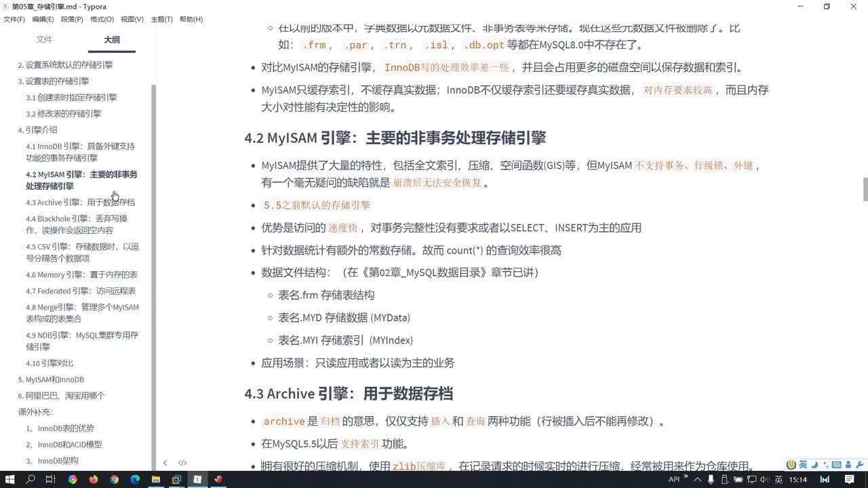Open the volume tray icon
Screen dimensions: 868x488
tap(765, 479)
